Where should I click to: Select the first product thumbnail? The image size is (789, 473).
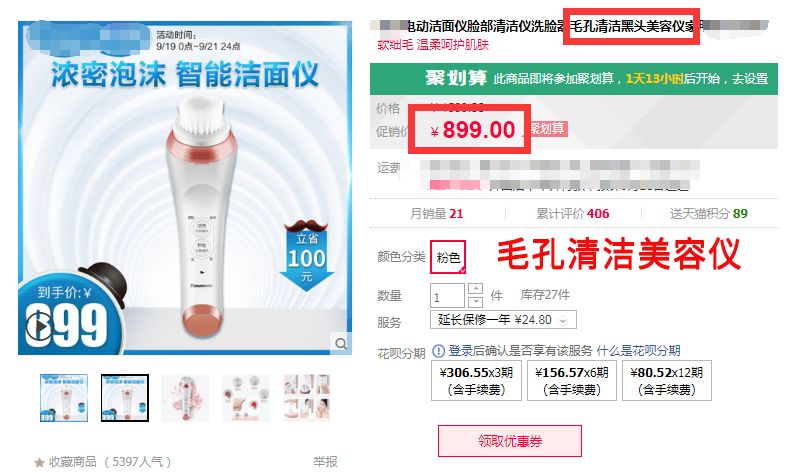pos(64,398)
